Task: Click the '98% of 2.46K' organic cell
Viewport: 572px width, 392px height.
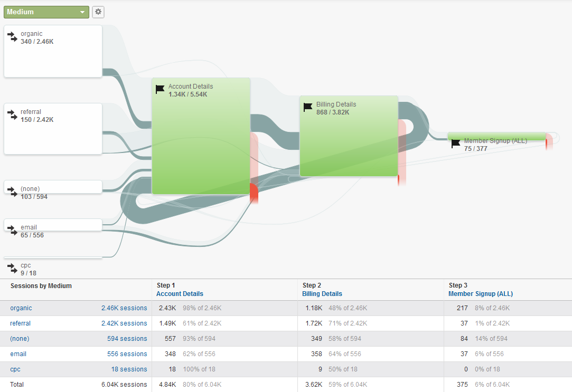Action: 202,308
